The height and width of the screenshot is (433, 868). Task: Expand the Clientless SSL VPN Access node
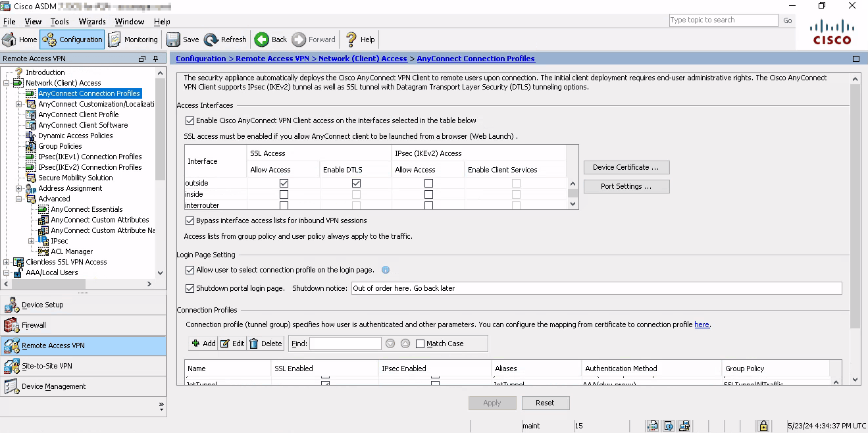(7, 262)
